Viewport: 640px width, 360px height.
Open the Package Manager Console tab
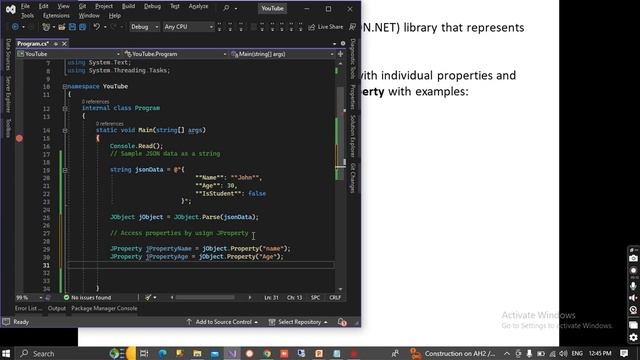point(104,309)
